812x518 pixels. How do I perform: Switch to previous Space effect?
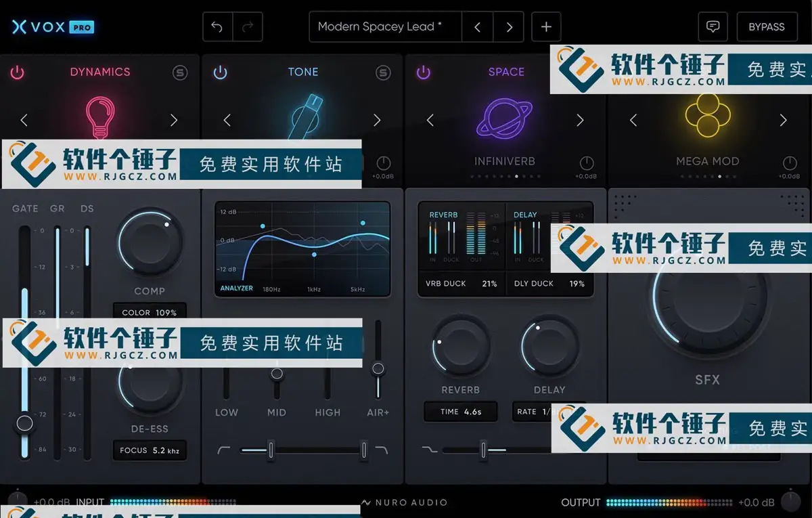click(430, 121)
